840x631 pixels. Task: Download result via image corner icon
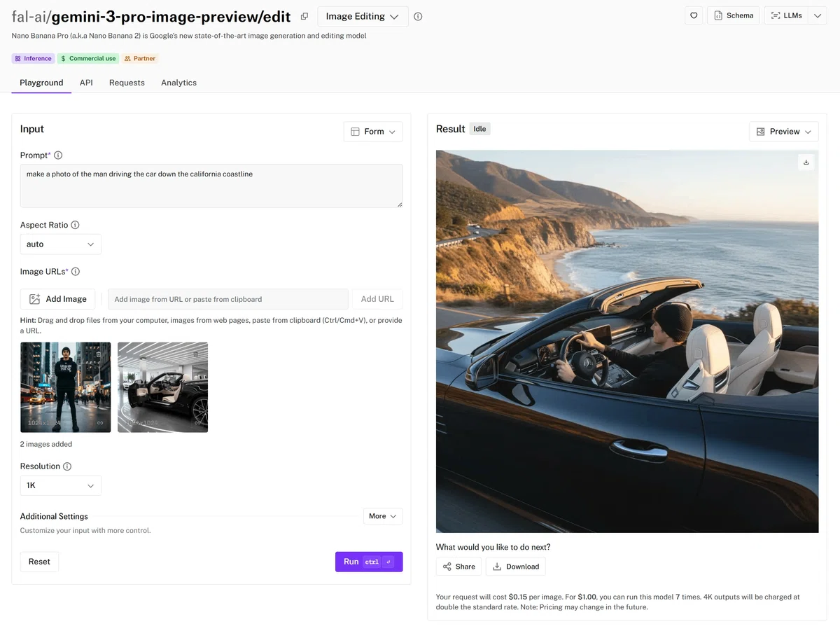pyautogui.click(x=806, y=162)
